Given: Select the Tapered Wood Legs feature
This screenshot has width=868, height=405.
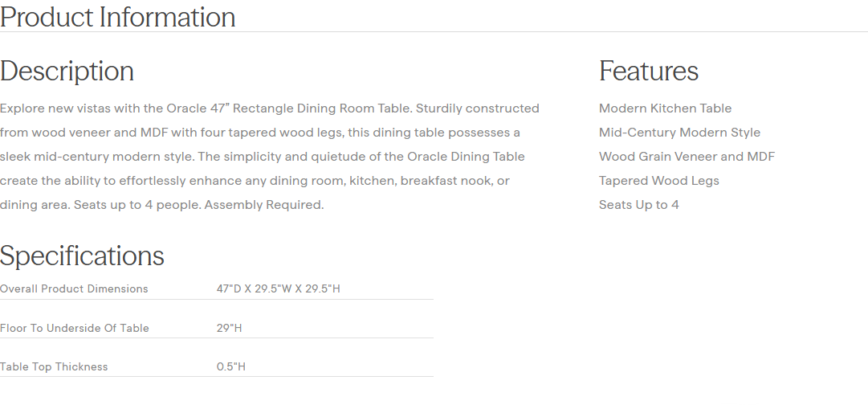Looking at the screenshot, I should pos(658,181).
